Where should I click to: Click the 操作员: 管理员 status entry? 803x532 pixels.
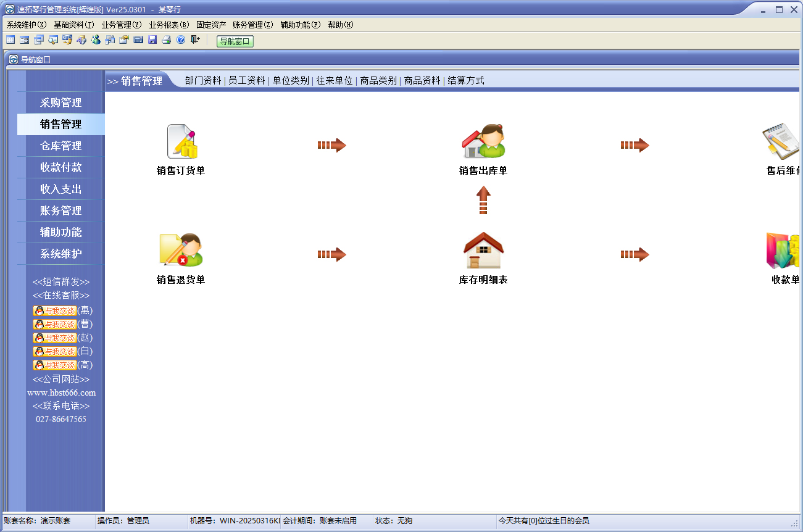123,521
